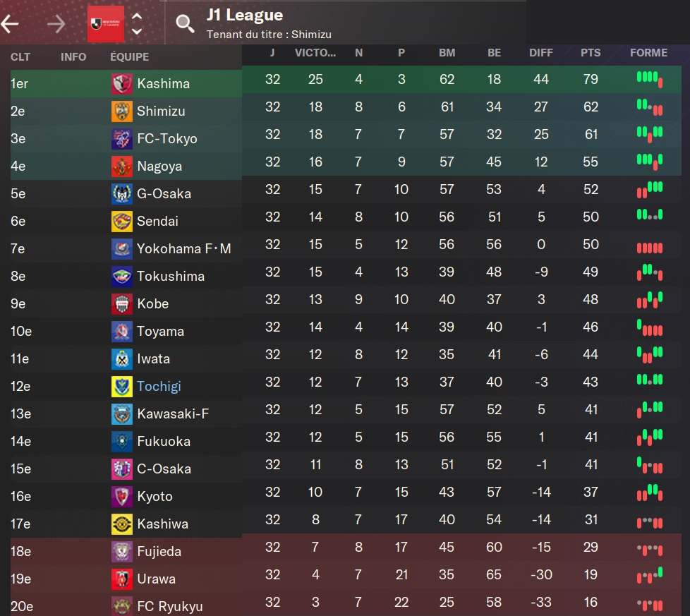Open the Yokohama F·M team name
The width and height of the screenshot is (690, 616).
click(x=183, y=249)
